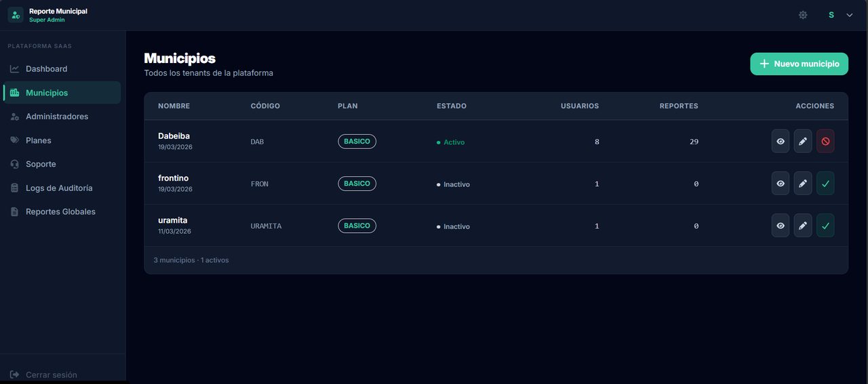
Task: Click the PLAN column header
Action: coord(348,106)
